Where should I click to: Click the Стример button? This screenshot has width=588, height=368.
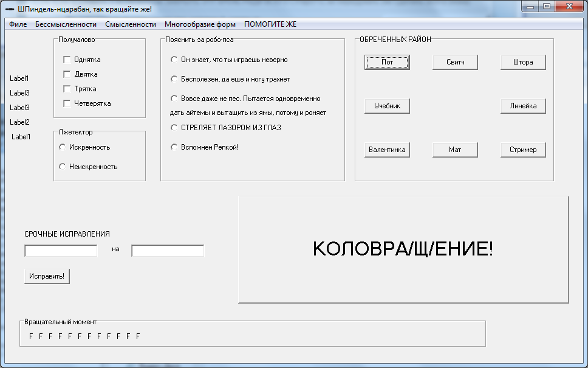point(523,150)
